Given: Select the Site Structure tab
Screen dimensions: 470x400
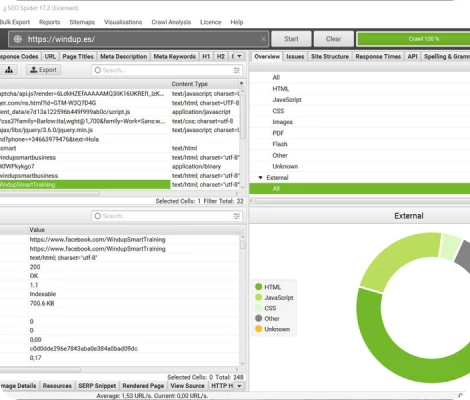Looking at the screenshot, I should 330,56.
